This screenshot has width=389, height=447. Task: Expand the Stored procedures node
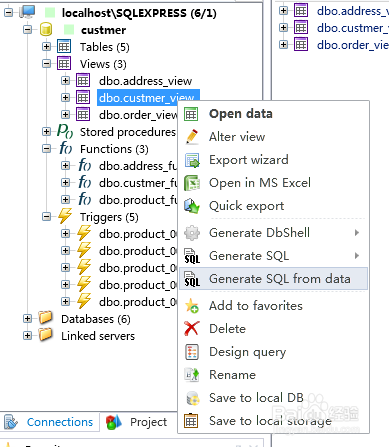[47, 132]
